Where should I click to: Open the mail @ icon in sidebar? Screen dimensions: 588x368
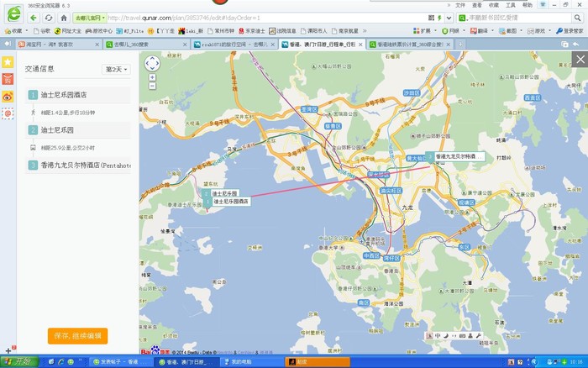[x=8, y=113]
